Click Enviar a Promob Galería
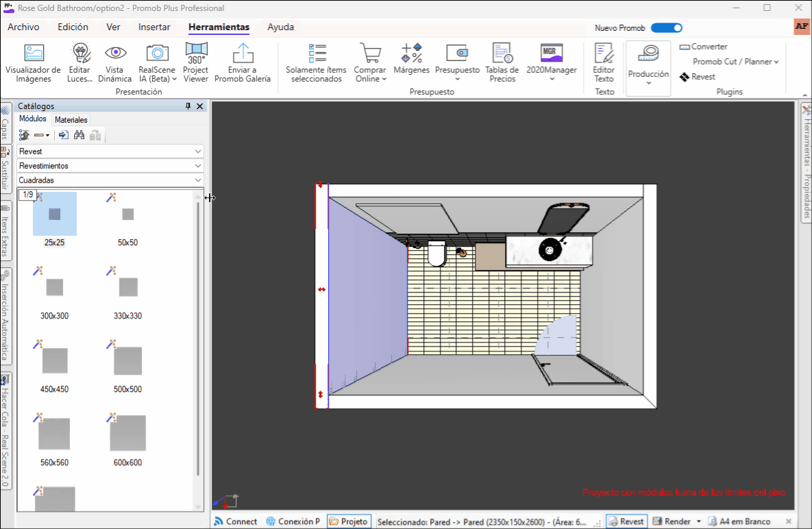Image resolution: width=812 pixels, height=529 pixels. pyautogui.click(x=243, y=62)
